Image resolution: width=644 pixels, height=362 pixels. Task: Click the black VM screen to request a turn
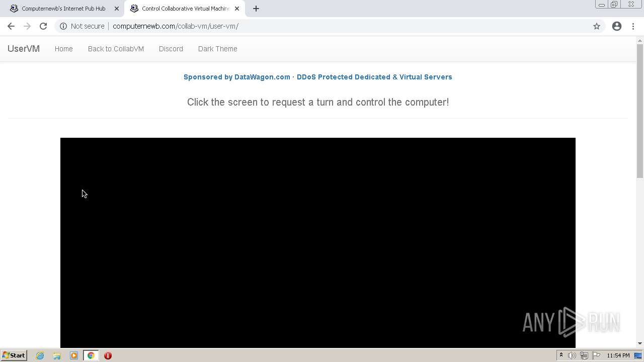coord(318,242)
